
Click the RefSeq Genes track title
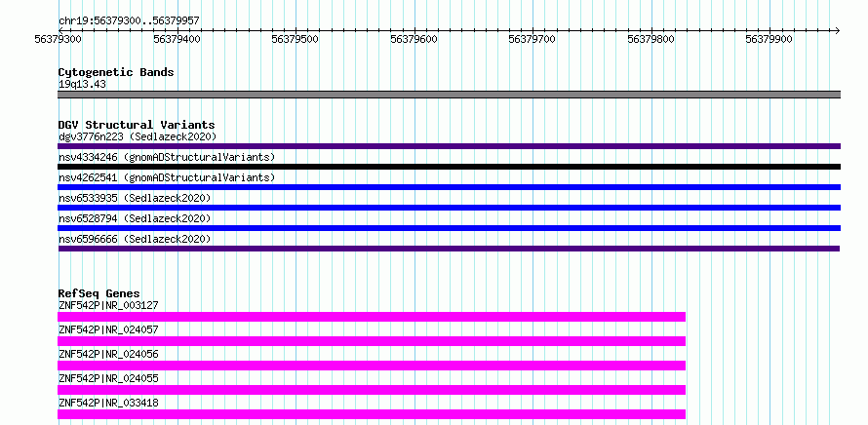[99, 293]
